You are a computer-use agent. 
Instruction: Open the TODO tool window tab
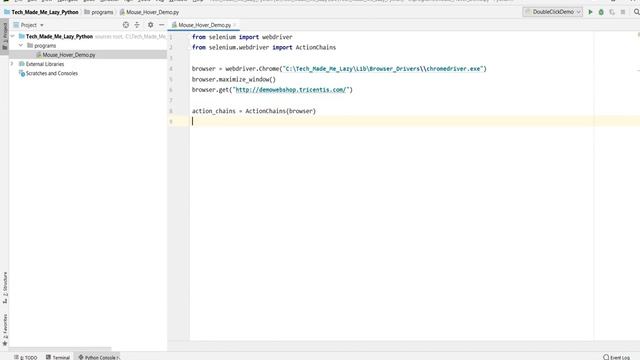(25, 357)
